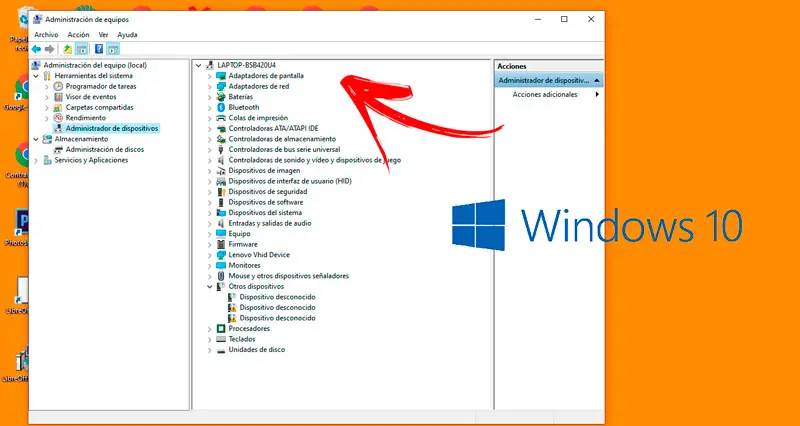
Task: Collapse the Herramientas del sistema node
Action: pos(35,76)
